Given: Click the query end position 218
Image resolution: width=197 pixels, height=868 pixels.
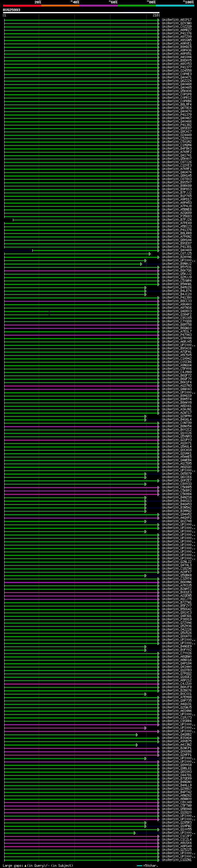Looking at the screenshot, I should 155,15.
